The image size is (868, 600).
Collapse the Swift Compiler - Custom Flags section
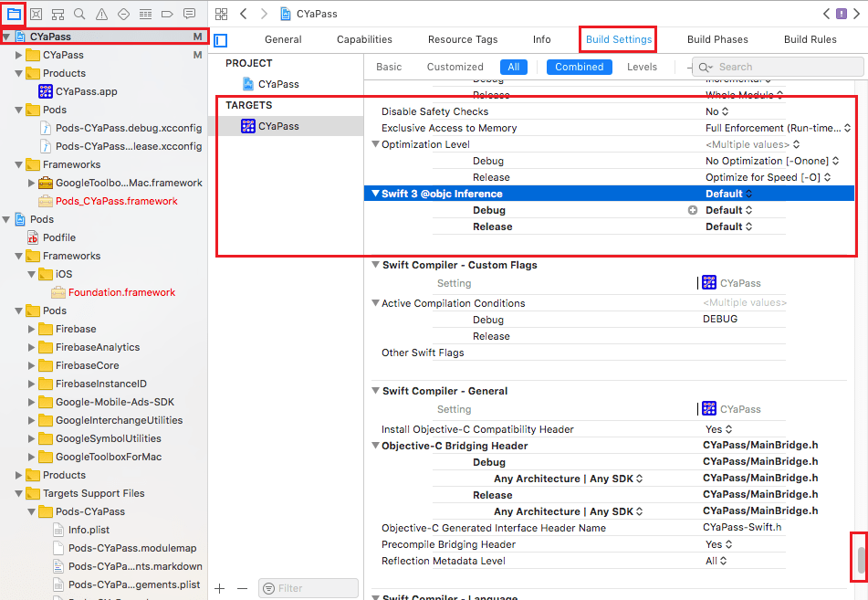point(375,265)
